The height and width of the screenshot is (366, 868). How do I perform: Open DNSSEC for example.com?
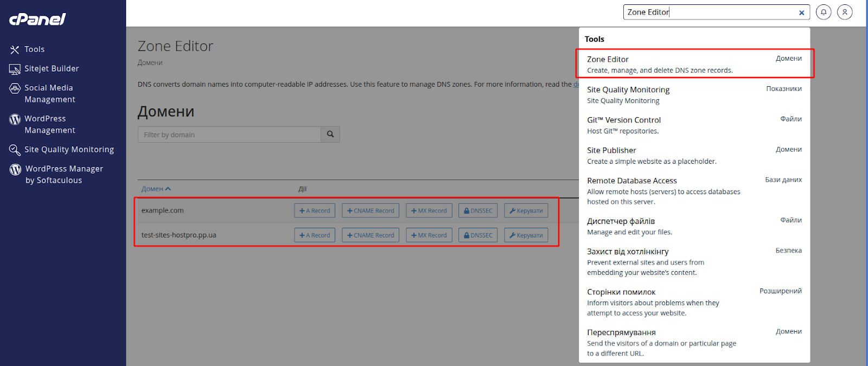pos(478,210)
